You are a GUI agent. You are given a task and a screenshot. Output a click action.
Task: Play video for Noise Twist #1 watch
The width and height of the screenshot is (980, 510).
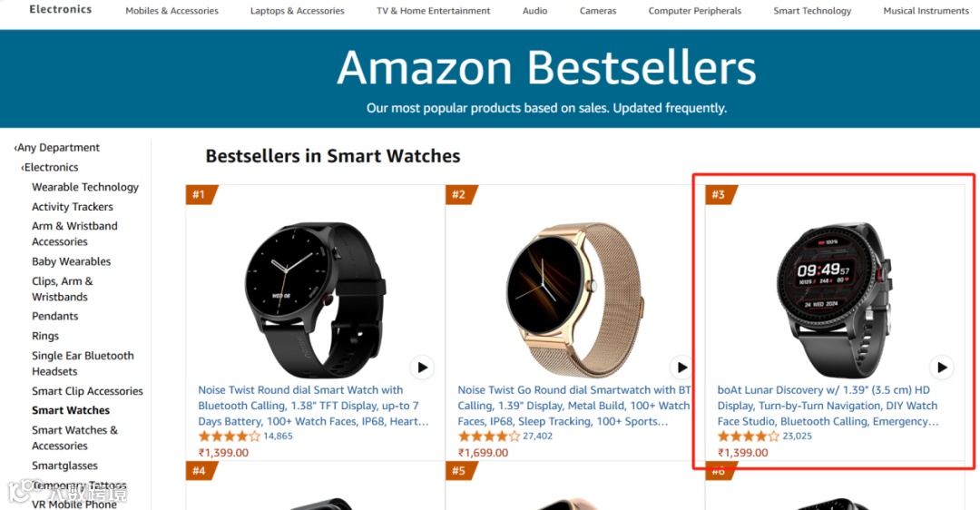423,368
